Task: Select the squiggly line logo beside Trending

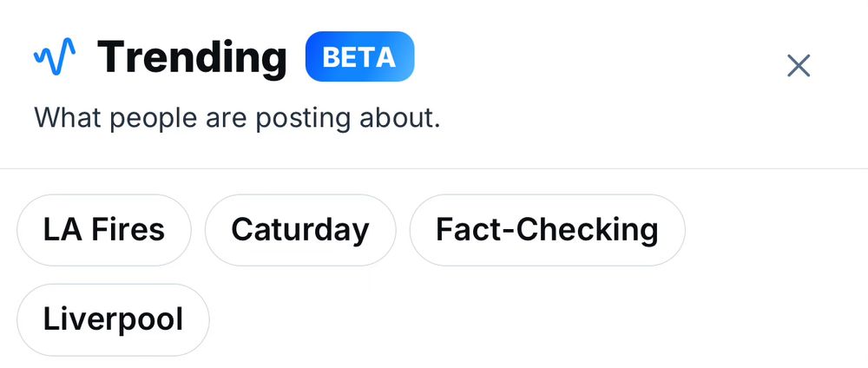Action: [x=55, y=56]
